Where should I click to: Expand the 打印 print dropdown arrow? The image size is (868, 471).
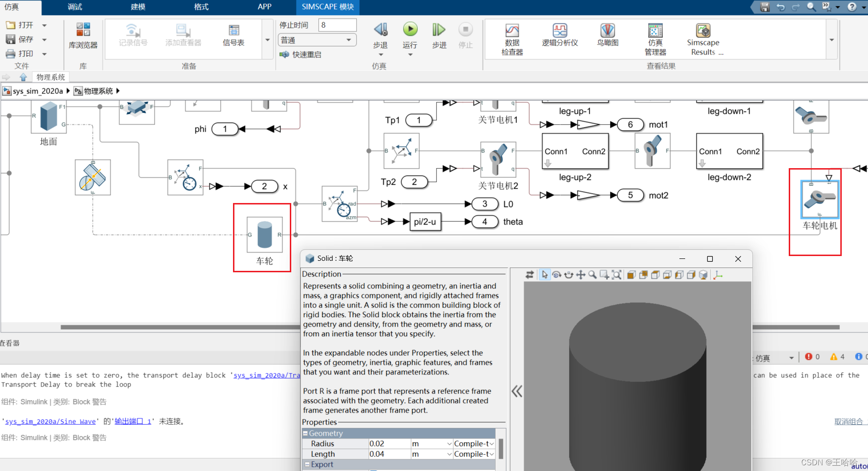(x=44, y=54)
